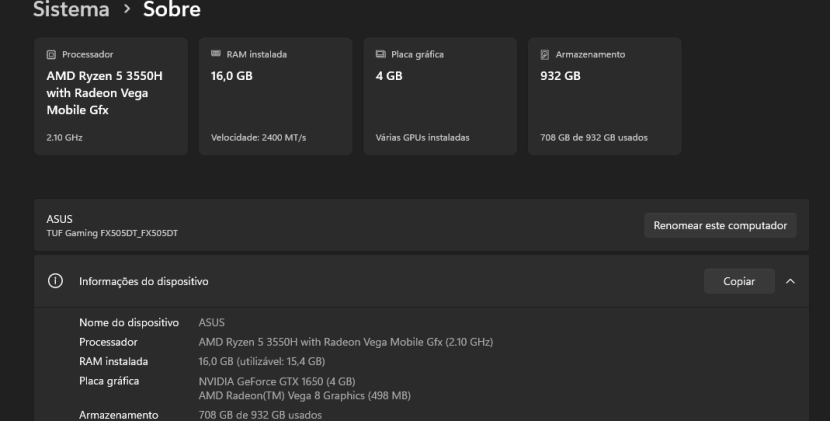This screenshot has height=421, width=830.
Task: Select the 932 GB storage value
Action: pos(560,76)
